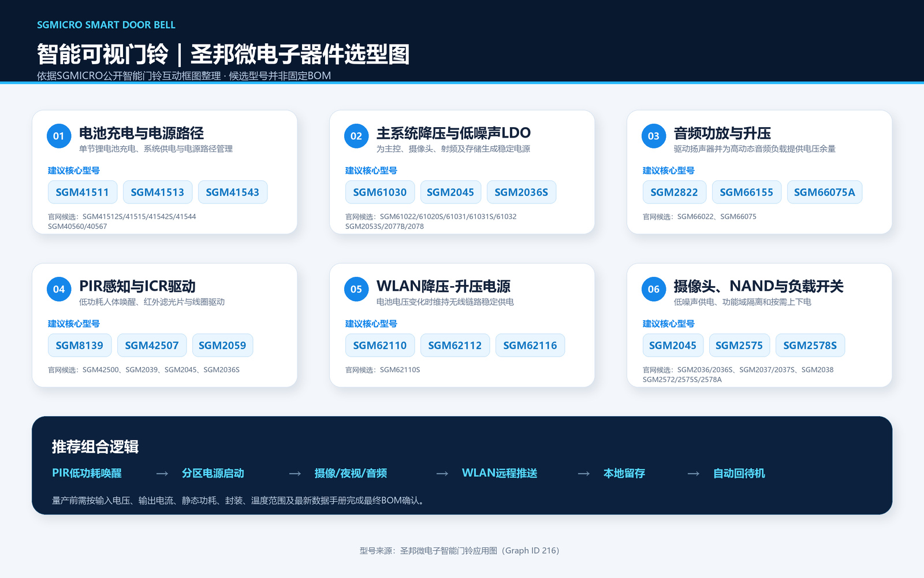The width and height of the screenshot is (924, 578).
Task: Select the SGM62110 model chip
Action: [380, 346]
